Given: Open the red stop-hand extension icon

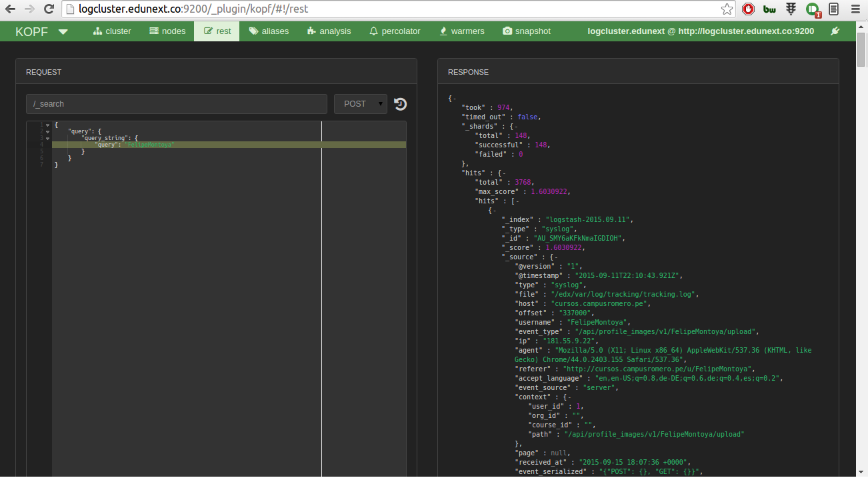Looking at the screenshot, I should click(x=749, y=9).
